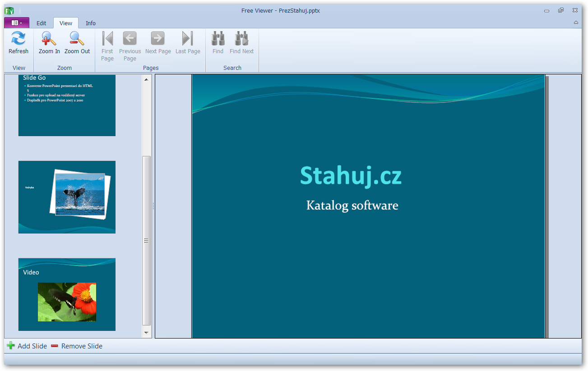Screen dimensions: 588x371
Task: Click the panel splitter handle dots
Action: [153, 206]
